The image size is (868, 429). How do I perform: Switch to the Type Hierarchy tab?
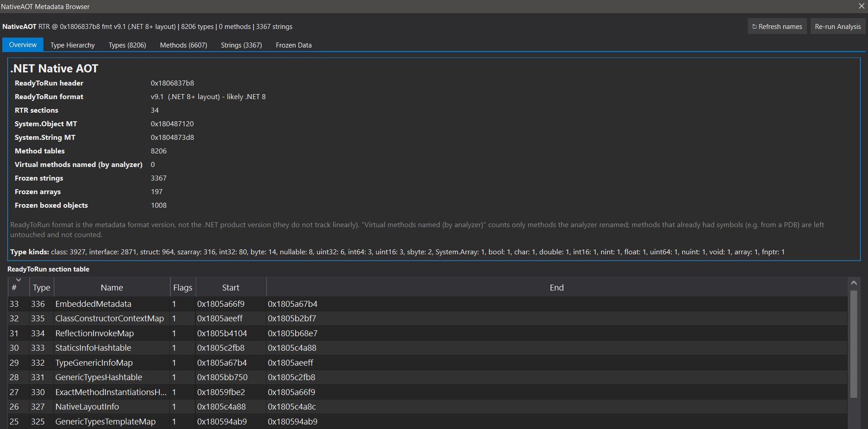click(x=72, y=45)
